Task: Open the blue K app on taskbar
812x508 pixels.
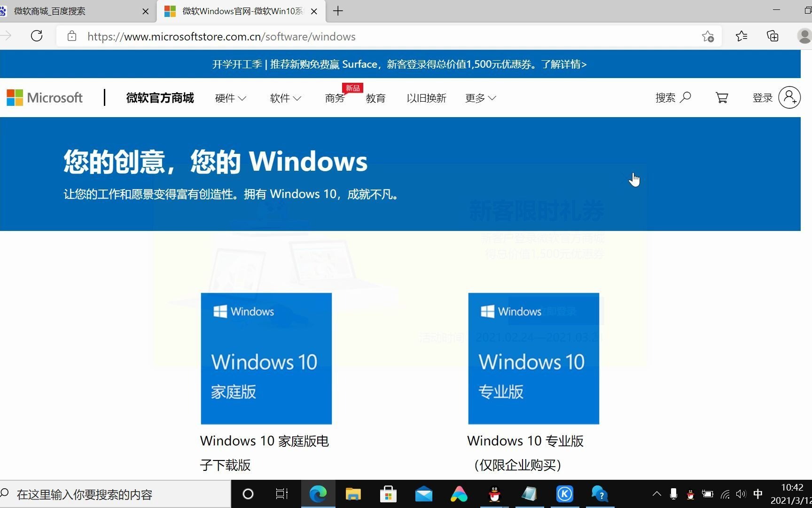Action: tap(564, 494)
